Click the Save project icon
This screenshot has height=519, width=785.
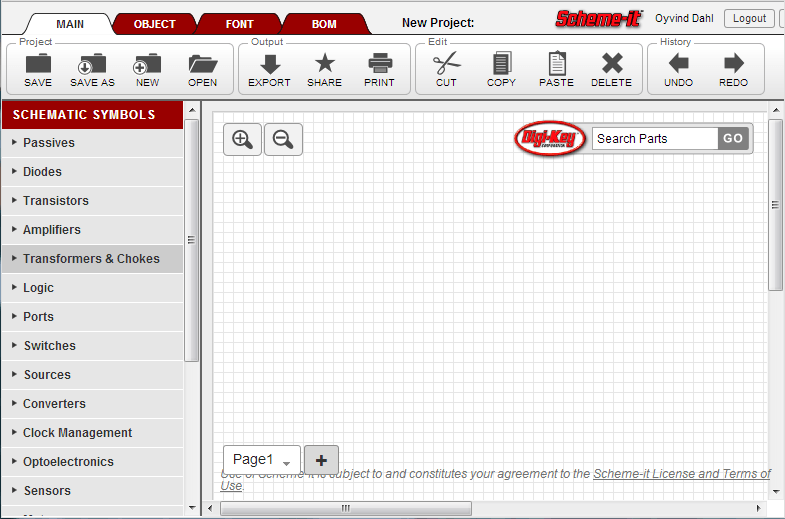[x=38, y=65]
